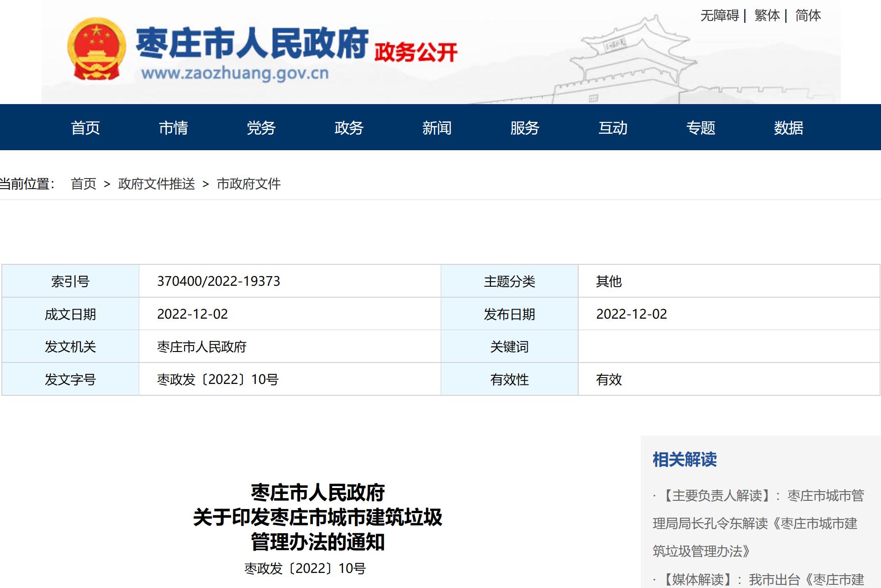Click the 枣庄市人民政府 site title
881x588 pixels.
tap(252, 43)
